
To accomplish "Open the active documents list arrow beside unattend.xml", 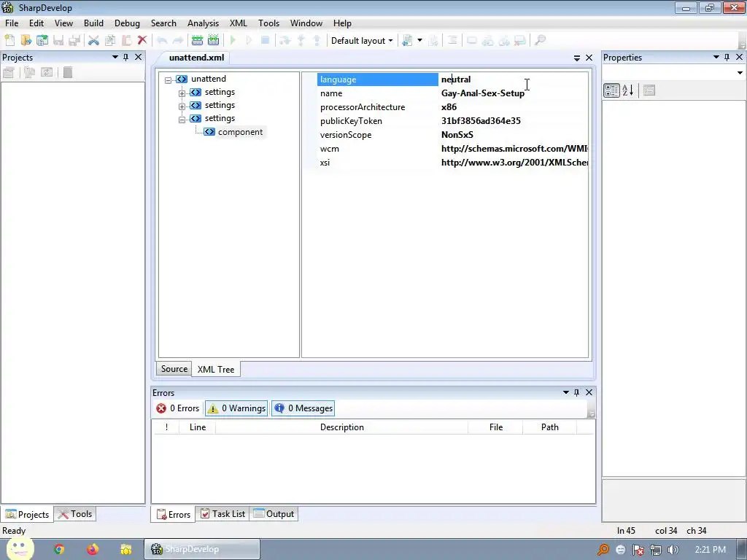I will click(577, 58).
